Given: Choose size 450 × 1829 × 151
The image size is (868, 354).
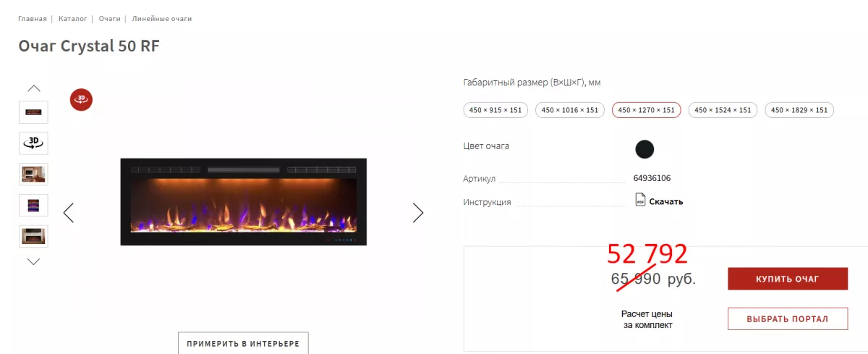Looking at the screenshot, I should [x=799, y=110].
